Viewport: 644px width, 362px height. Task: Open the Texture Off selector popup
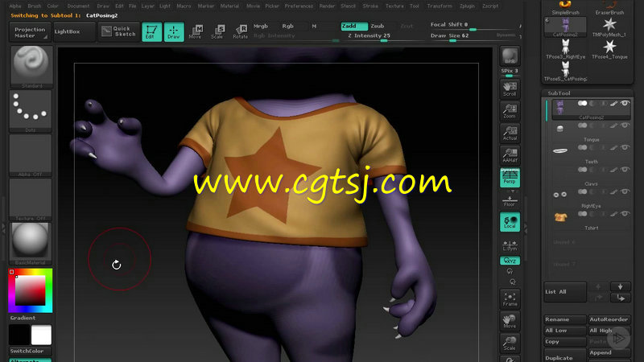coord(31,200)
